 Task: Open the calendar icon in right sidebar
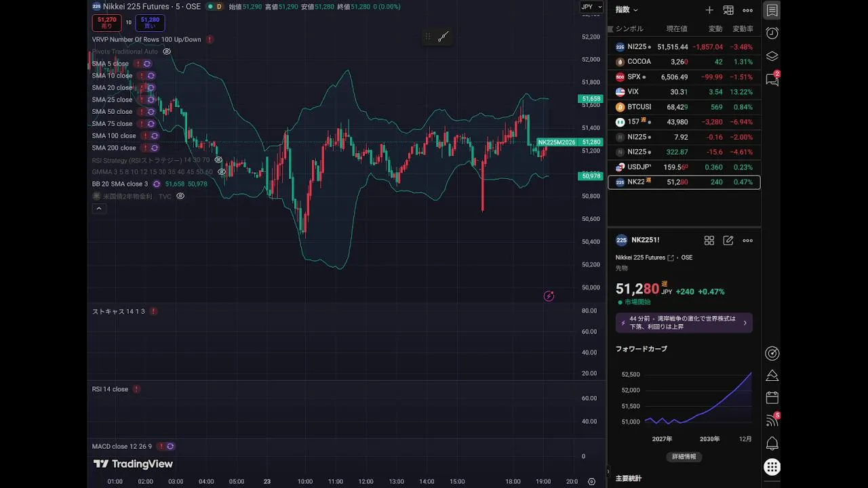(772, 398)
